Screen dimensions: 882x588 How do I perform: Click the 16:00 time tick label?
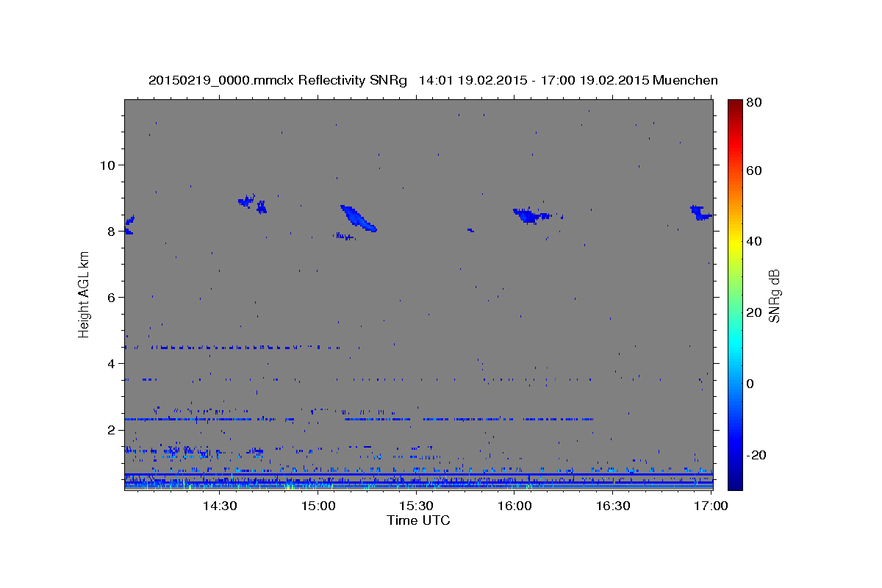(514, 506)
